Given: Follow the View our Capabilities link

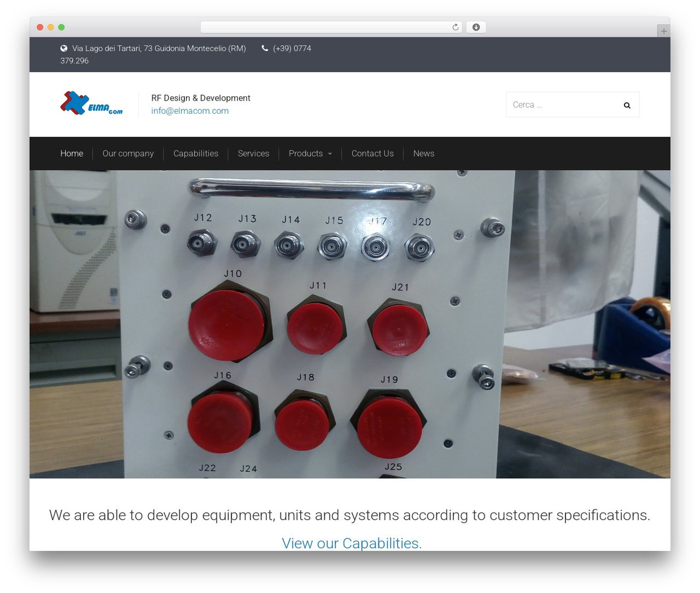Looking at the screenshot, I should 352,543.
